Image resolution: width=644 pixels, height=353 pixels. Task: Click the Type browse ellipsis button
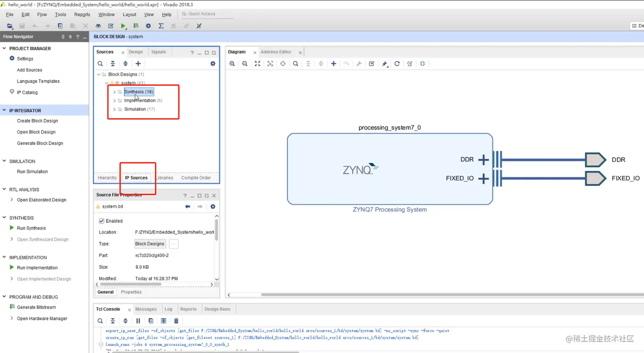pos(173,244)
